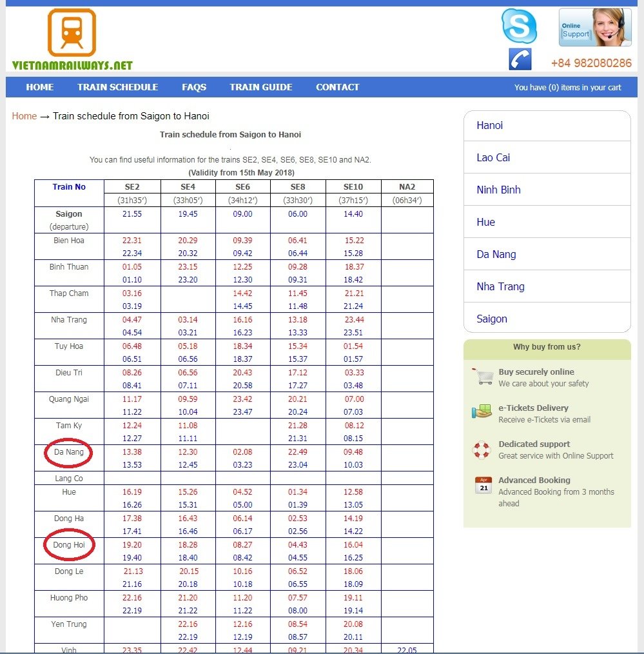The height and width of the screenshot is (654, 644).
Task: Open the TRAIN GUIDE menu
Action: [261, 87]
